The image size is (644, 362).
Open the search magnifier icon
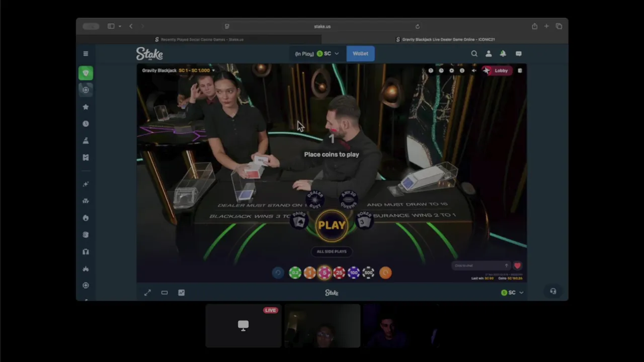pos(474,54)
